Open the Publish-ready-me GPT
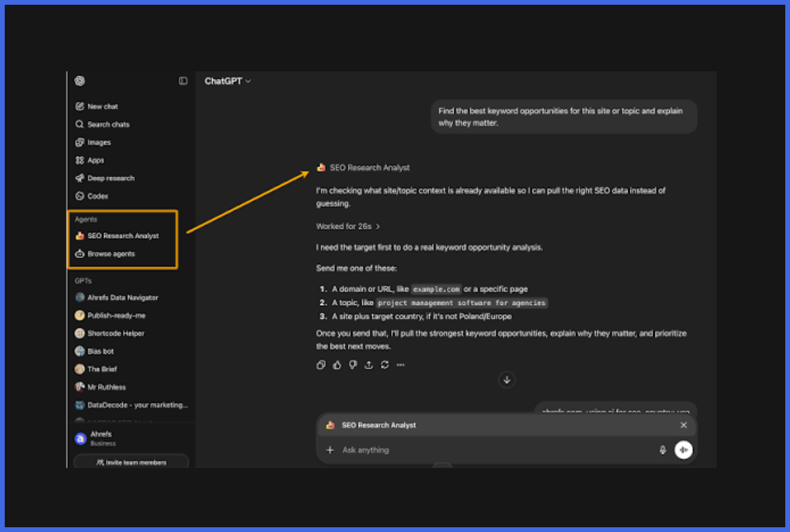The width and height of the screenshot is (790, 532). [110, 315]
